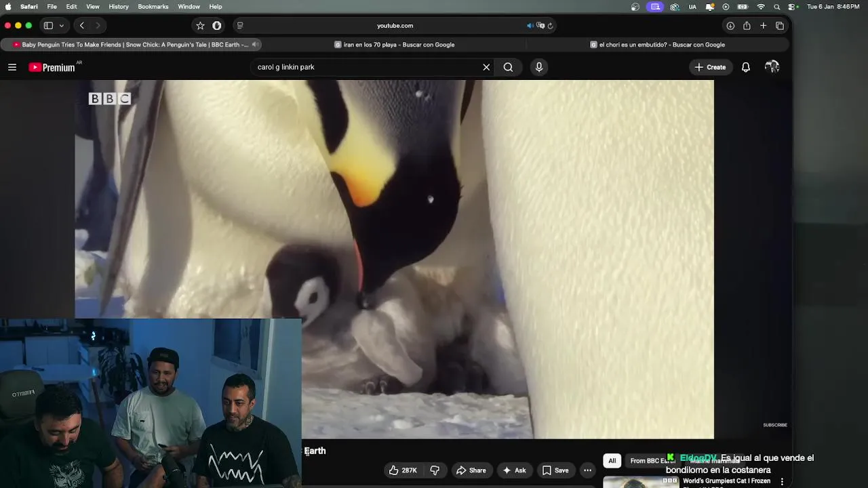Bookmark page with Safari star icon

pos(200,26)
